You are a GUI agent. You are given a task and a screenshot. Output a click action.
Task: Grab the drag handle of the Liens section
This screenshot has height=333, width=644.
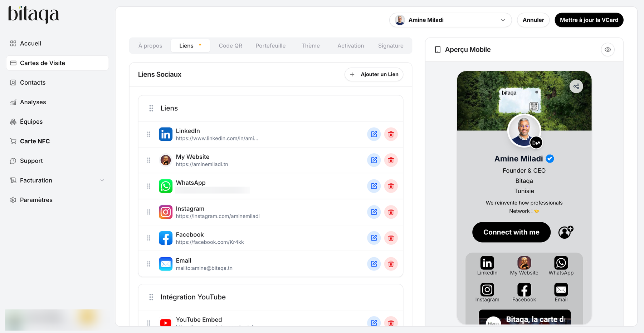(151, 108)
